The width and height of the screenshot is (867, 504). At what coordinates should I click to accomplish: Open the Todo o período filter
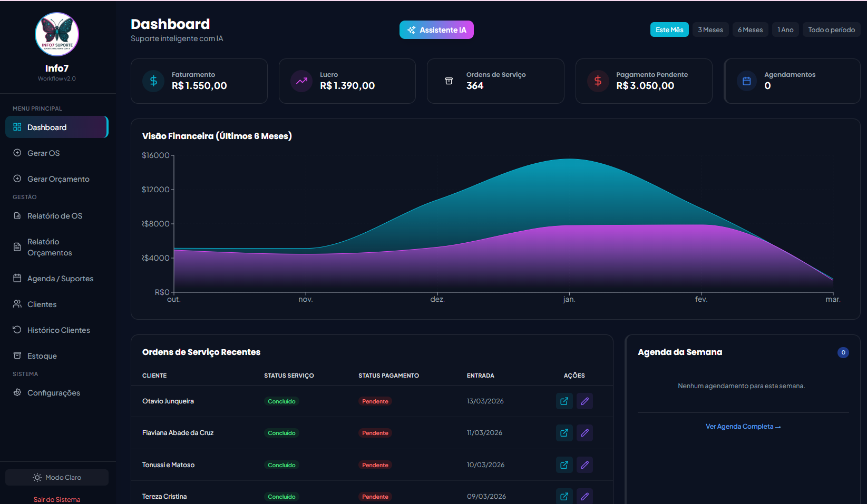[x=831, y=29]
